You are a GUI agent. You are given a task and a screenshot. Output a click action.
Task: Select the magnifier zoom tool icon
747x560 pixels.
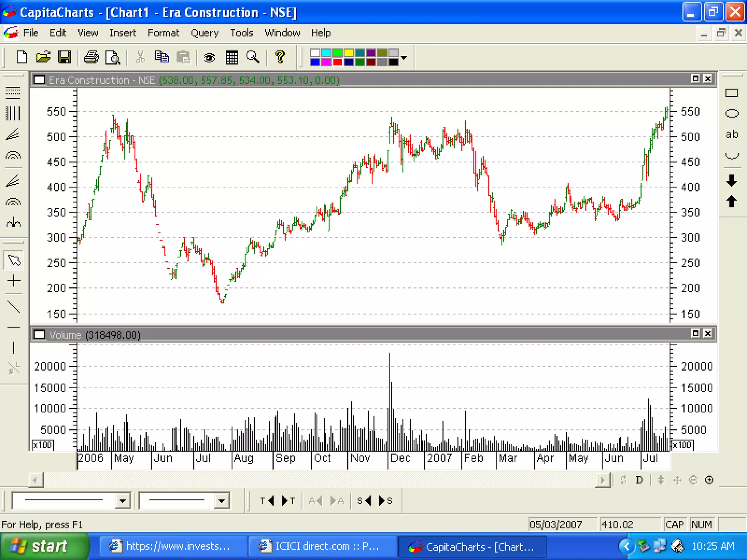tap(253, 57)
